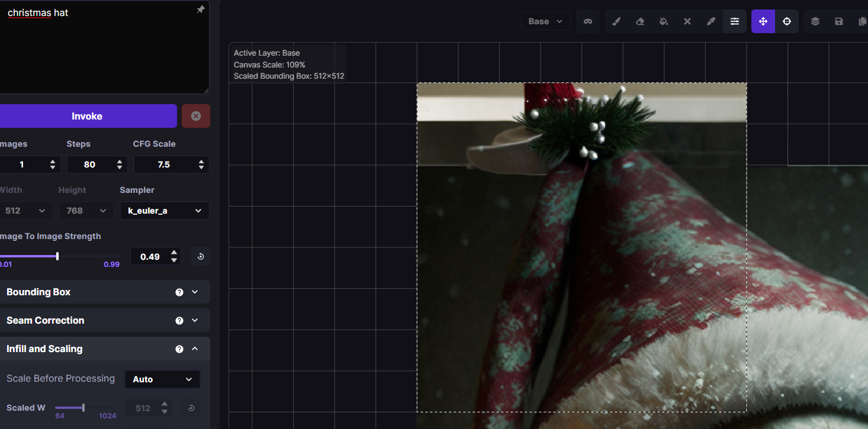Save the canvas to gallery
The height and width of the screenshot is (429, 868).
(838, 21)
